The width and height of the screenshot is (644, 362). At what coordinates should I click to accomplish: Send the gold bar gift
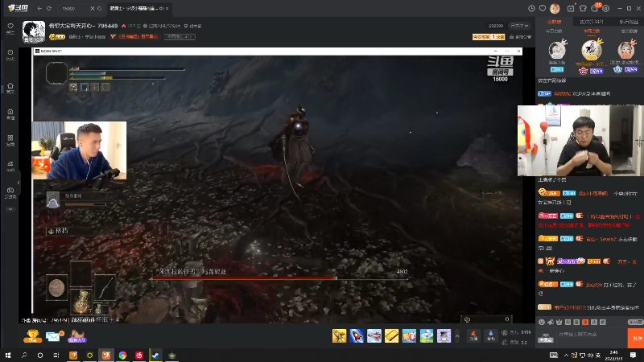[391, 335]
